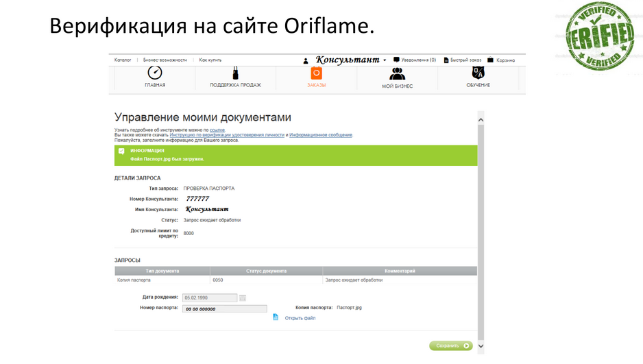Viewport: 643px width, 364px height.
Task: Click the consultant number 777777
Action: coord(197,198)
